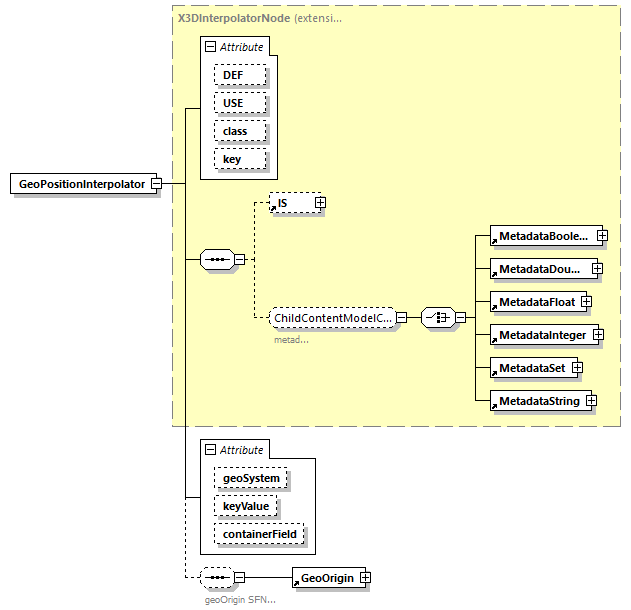This screenshot has width=631, height=610.
Task: Select the keyValue attribute
Action: click(x=244, y=507)
